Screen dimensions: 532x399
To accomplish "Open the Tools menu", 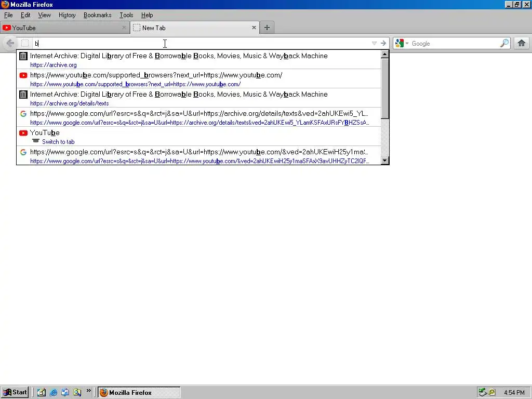I will [126, 15].
